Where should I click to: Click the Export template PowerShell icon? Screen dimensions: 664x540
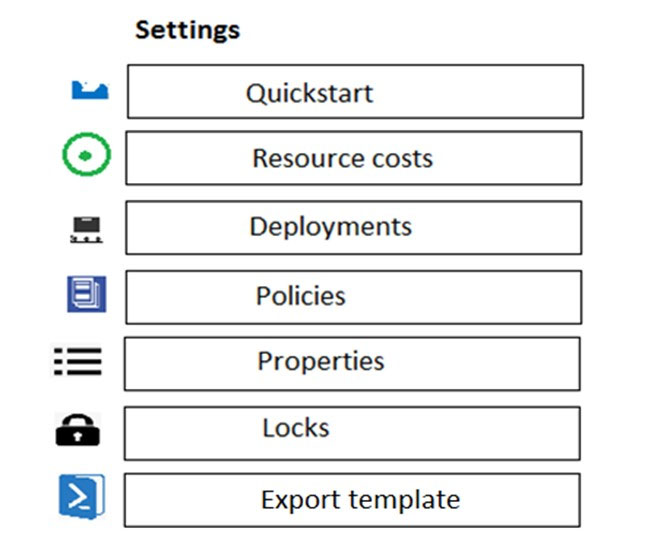coord(82,497)
